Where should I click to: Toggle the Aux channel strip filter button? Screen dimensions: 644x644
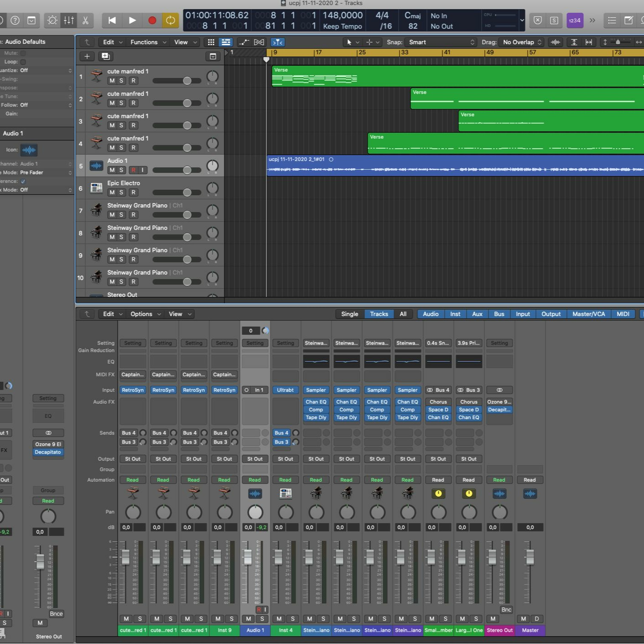[x=477, y=314]
